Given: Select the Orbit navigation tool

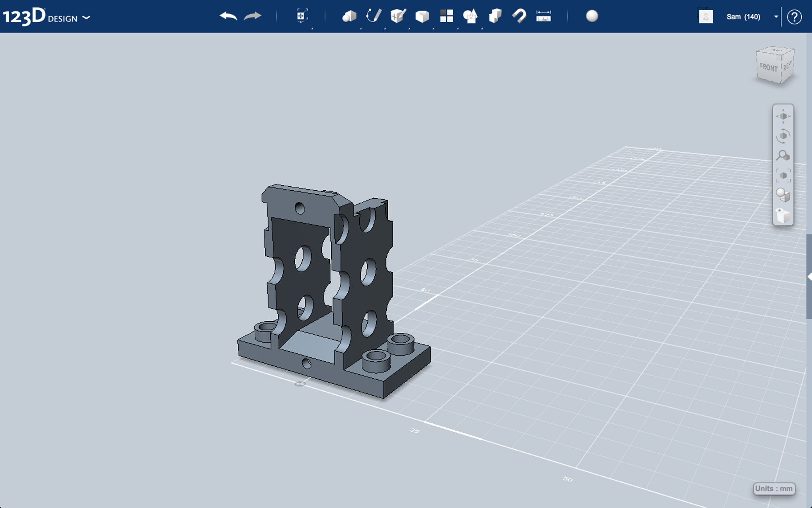Looking at the screenshot, I should pos(783,136).
